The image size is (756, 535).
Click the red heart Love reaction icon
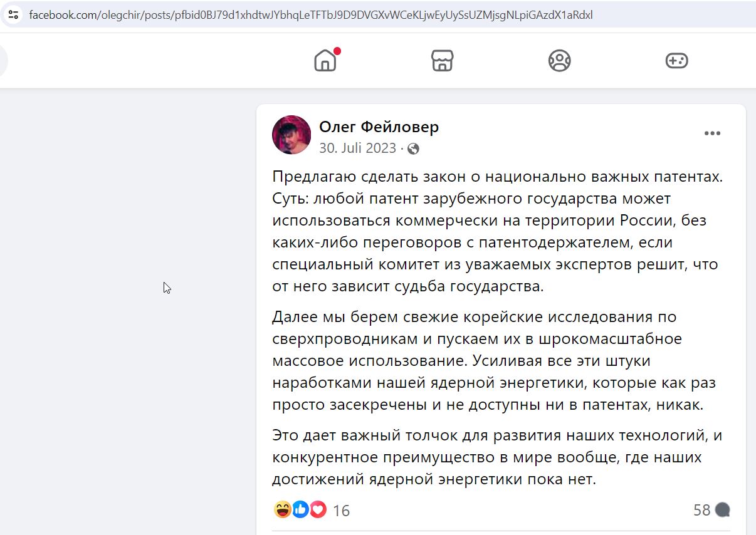click(x=318, y=510)
